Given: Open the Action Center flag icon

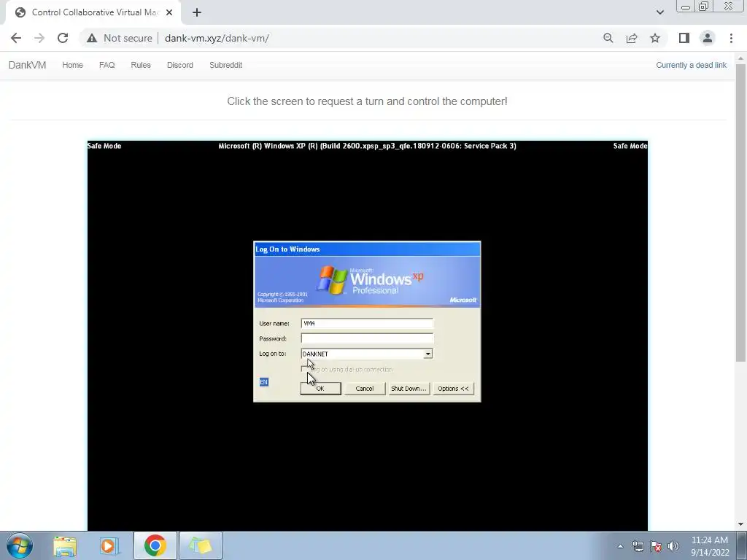Looking at the screenshot, I should pos(656,546).
